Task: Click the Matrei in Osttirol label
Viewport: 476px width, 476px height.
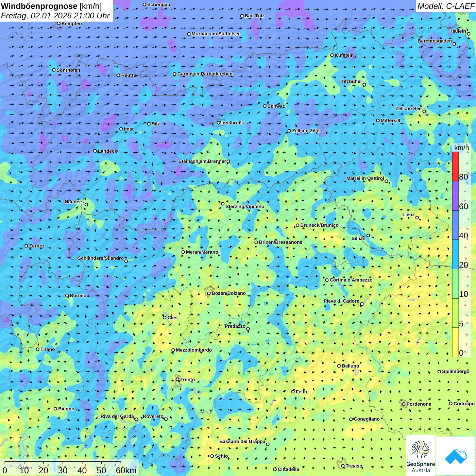Action: point(365,178)
